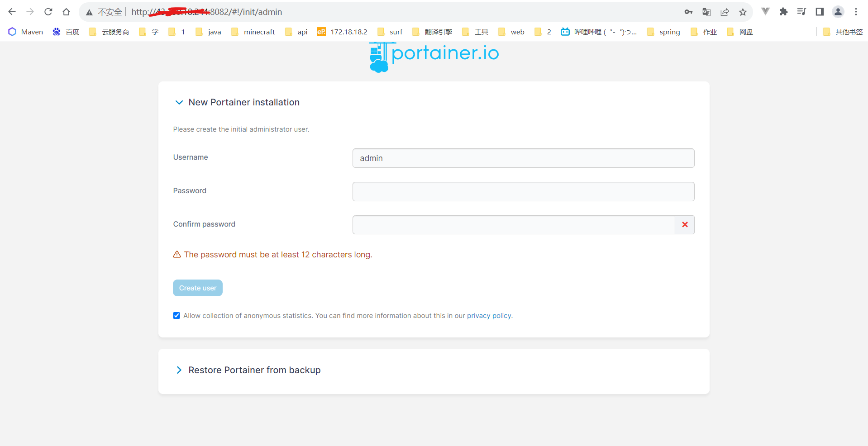Toggle the browser side panel icon

click(x=820, y=12)
